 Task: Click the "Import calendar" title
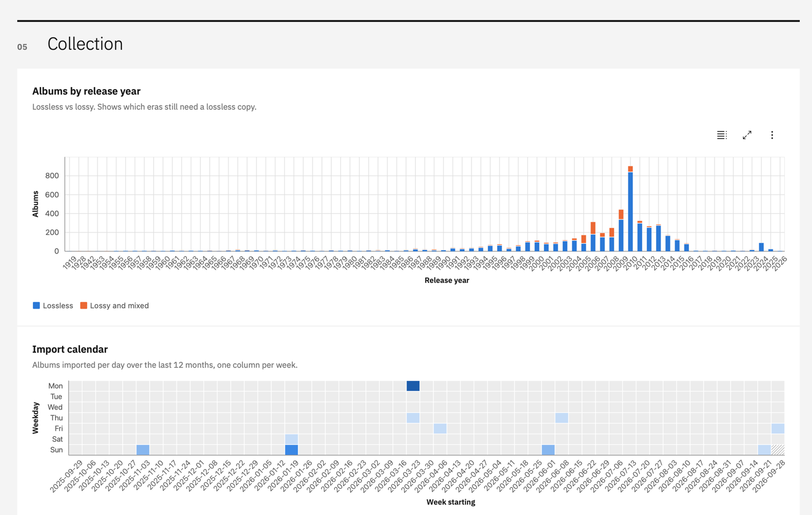pos(70,349)
